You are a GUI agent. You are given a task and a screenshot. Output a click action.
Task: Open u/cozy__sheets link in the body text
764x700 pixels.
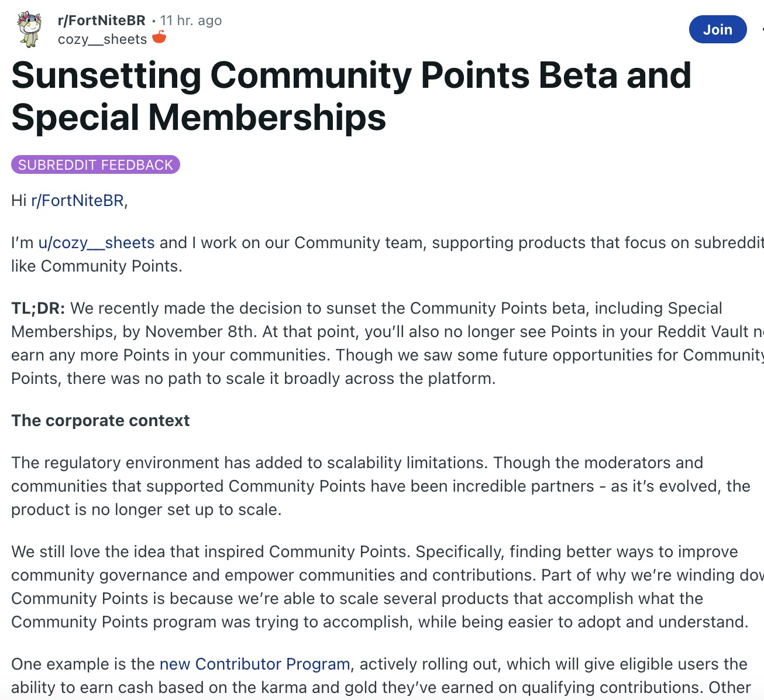tap(97, 242)
